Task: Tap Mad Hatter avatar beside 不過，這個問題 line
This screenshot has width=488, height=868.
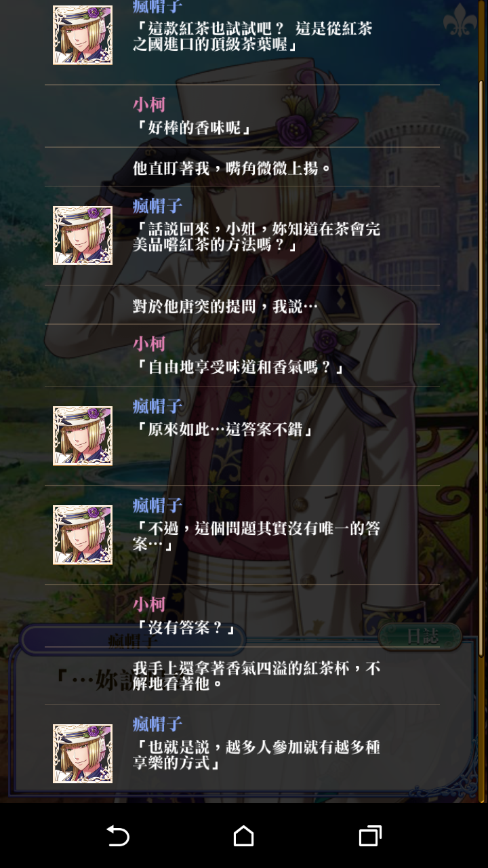Action: pyautogui.click(x=83, y=535)
